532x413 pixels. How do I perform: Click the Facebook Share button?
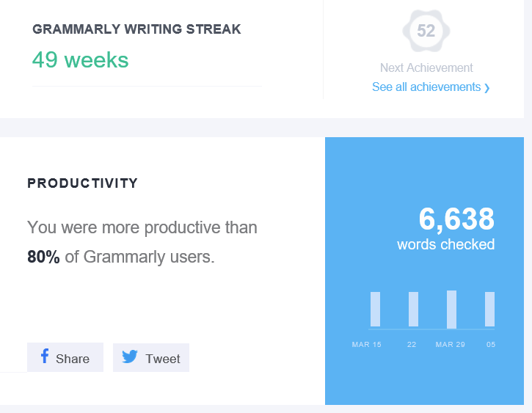[x=65, y=357]
